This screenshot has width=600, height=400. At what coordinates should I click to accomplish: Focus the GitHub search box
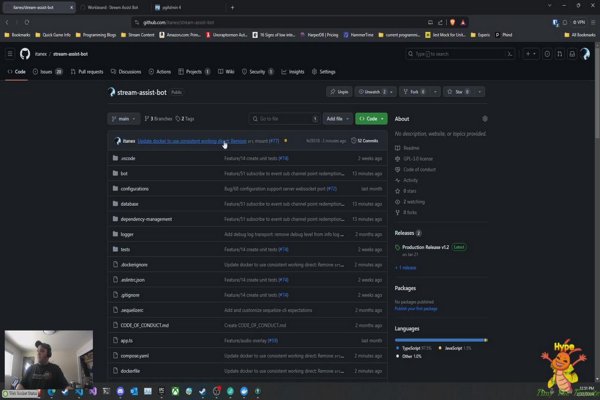tap(460, 54)
